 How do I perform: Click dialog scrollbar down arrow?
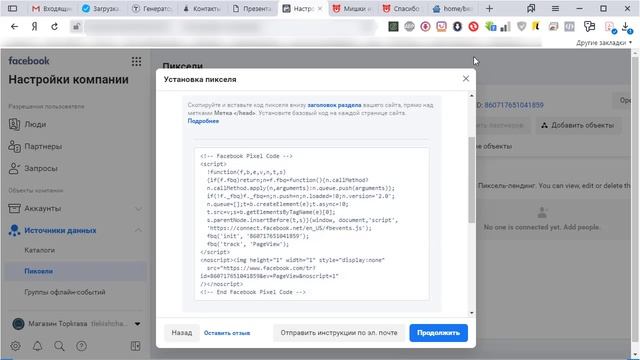coord(471,313)
